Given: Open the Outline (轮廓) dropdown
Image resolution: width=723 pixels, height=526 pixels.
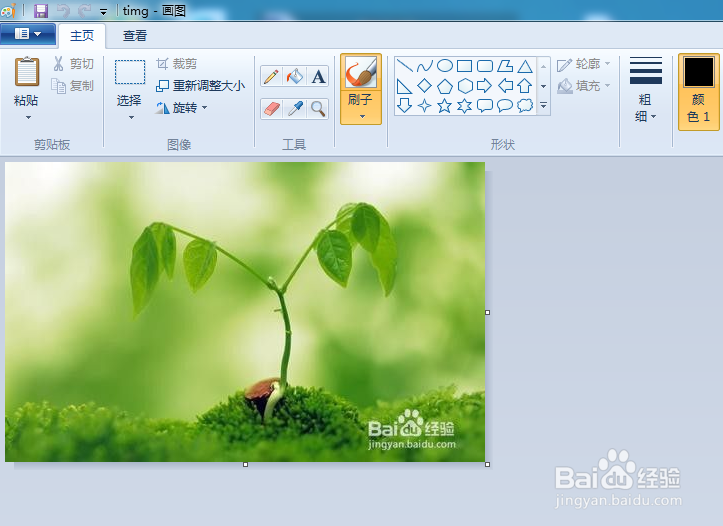Looking at the screenshot, I should pyautogui.click(x=584, y=64).
